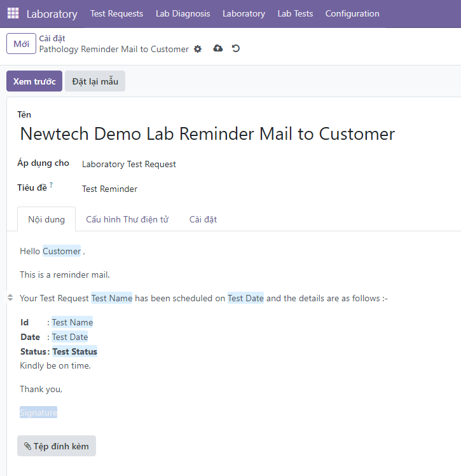The height and width of the screenshot is (476, 461).
Task: Click the Đặt lại mẫu reset button
Action: (x=95, y=81)
